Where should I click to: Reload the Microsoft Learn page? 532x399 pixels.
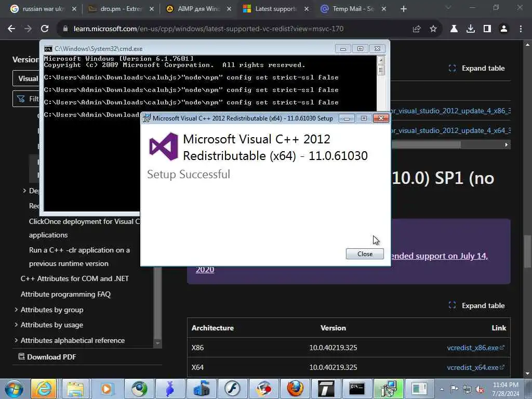point(45,29)
